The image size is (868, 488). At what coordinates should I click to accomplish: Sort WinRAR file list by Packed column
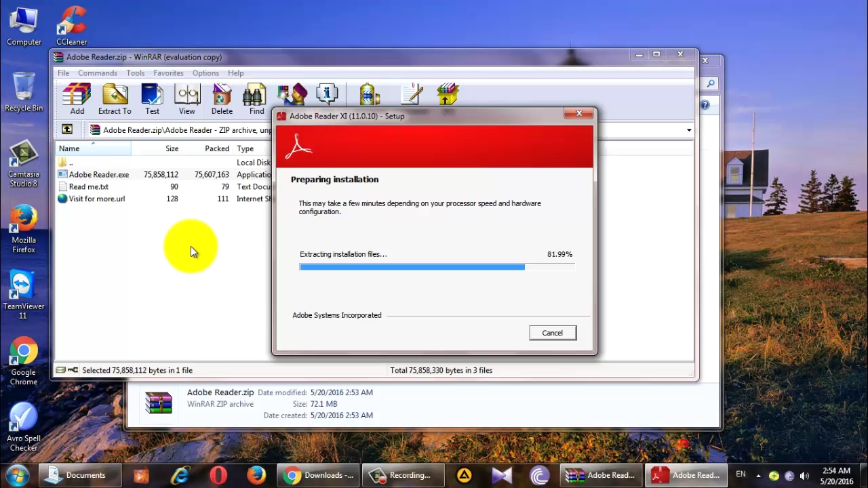pos(208,148)
